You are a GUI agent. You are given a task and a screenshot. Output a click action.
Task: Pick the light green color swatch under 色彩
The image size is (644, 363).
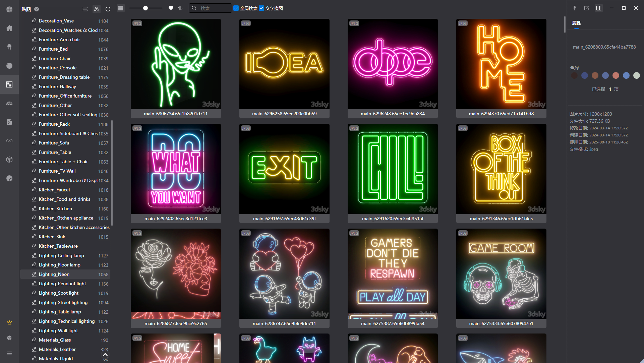[636, 75]
